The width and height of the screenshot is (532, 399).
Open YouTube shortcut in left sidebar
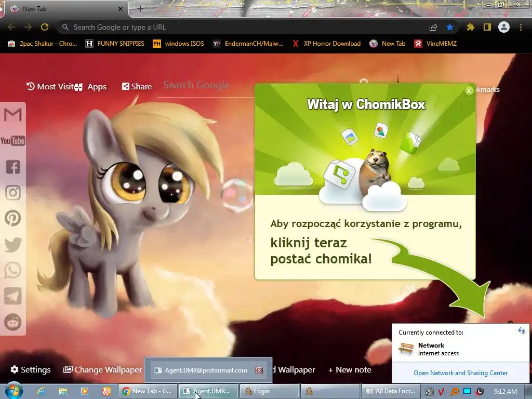[13, 141]
